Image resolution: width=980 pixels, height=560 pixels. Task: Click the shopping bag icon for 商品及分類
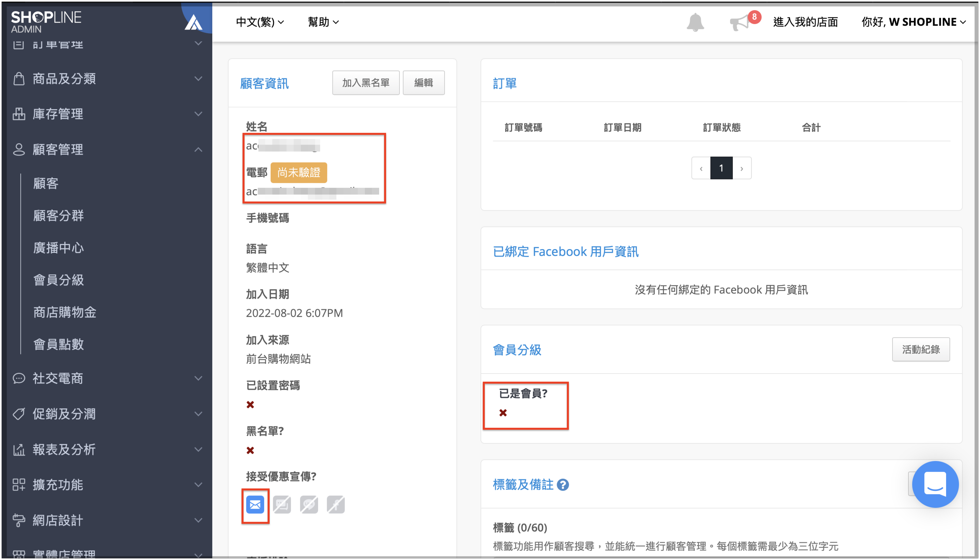[x=19, y=78]
